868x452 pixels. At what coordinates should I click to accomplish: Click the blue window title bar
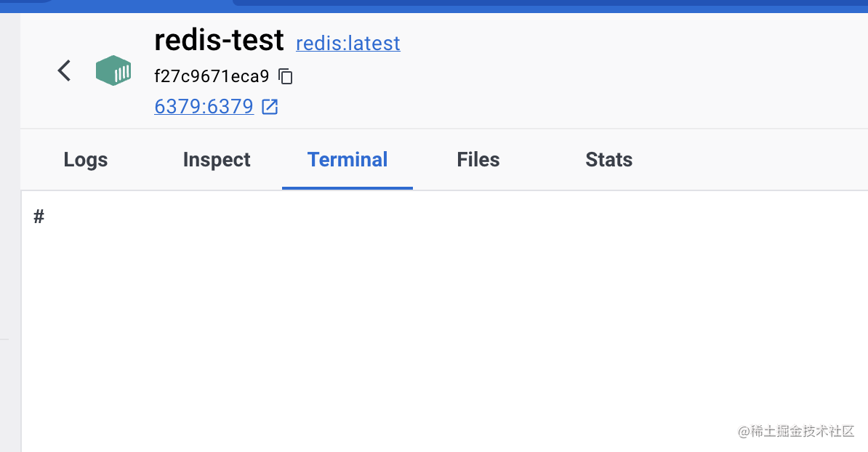click(x=509, y=6)
